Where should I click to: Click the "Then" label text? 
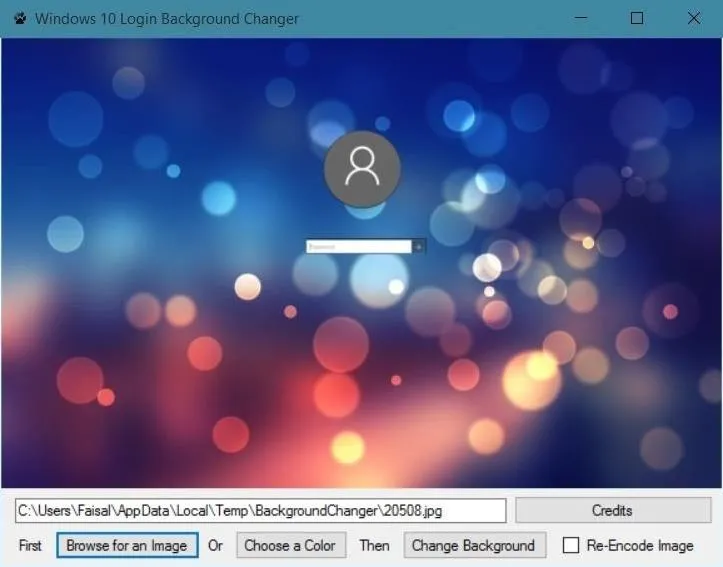374,546
